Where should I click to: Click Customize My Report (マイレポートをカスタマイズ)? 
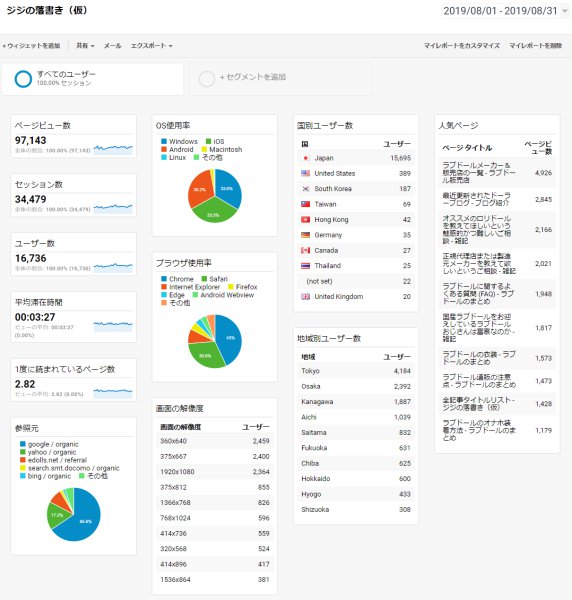461,46
